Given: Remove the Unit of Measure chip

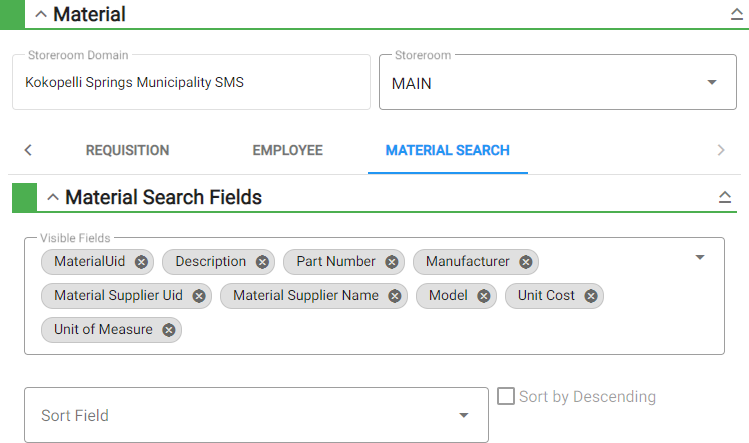Looking at the screenshot, I should tap(169, 330).
